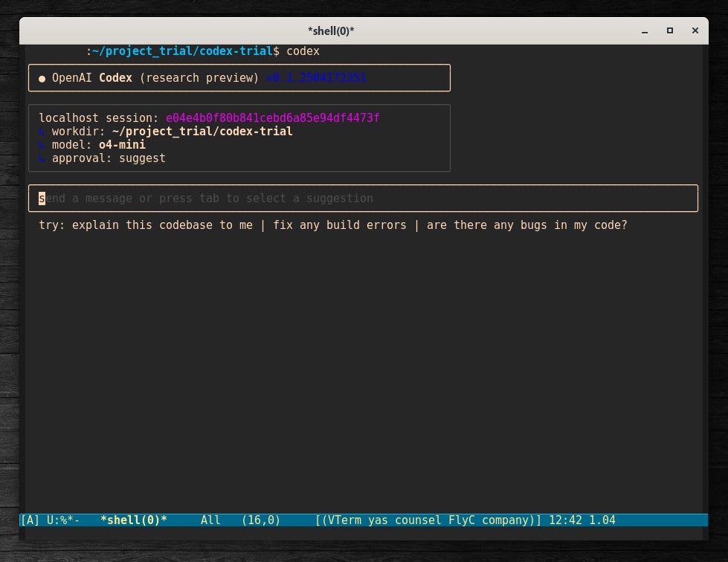Click the workdir path ~/project_trial/codex-trial in session box
Viewport: 728px width, 562px height.
[x=202, y=132]
